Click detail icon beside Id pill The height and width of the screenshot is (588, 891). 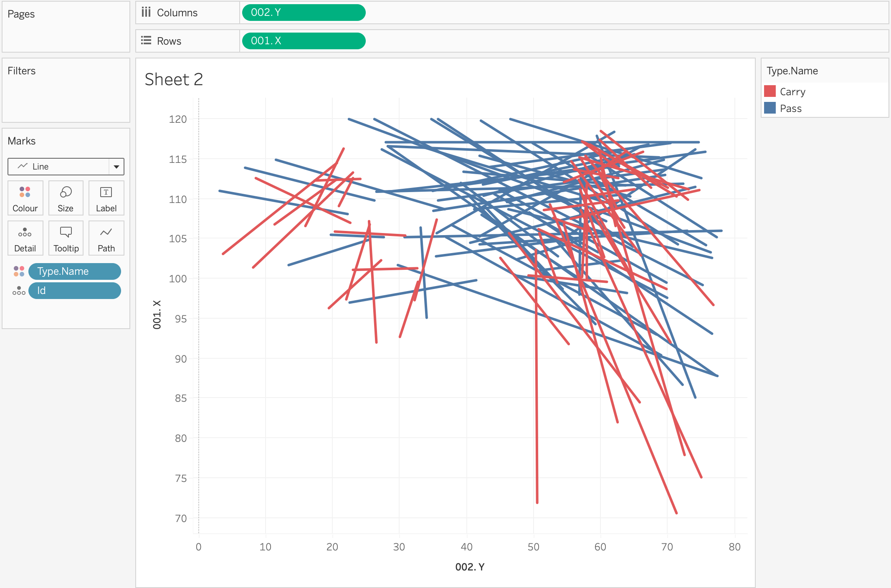[19, 291]
